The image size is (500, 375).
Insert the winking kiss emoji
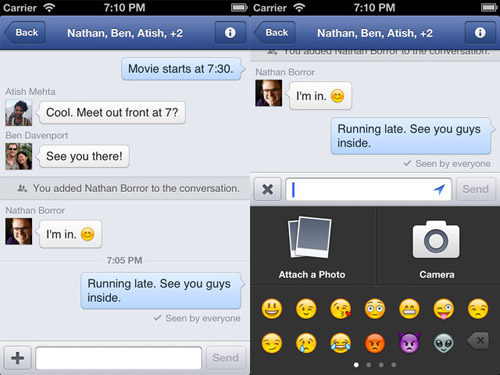(340, 309)
